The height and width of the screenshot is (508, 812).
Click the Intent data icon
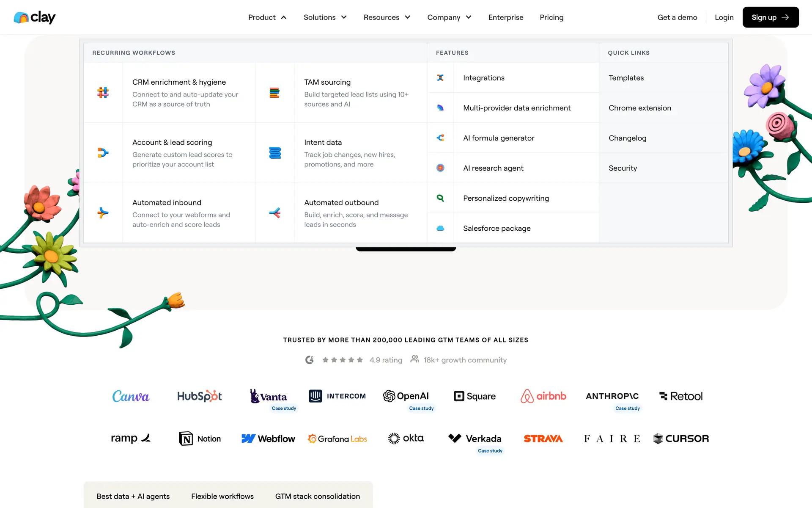coord(275,153)
